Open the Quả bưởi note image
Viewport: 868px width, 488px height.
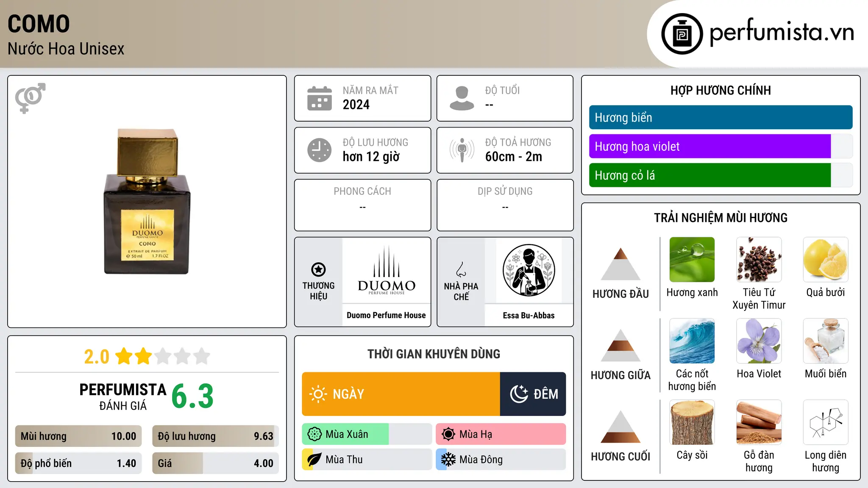pos(826,260)
